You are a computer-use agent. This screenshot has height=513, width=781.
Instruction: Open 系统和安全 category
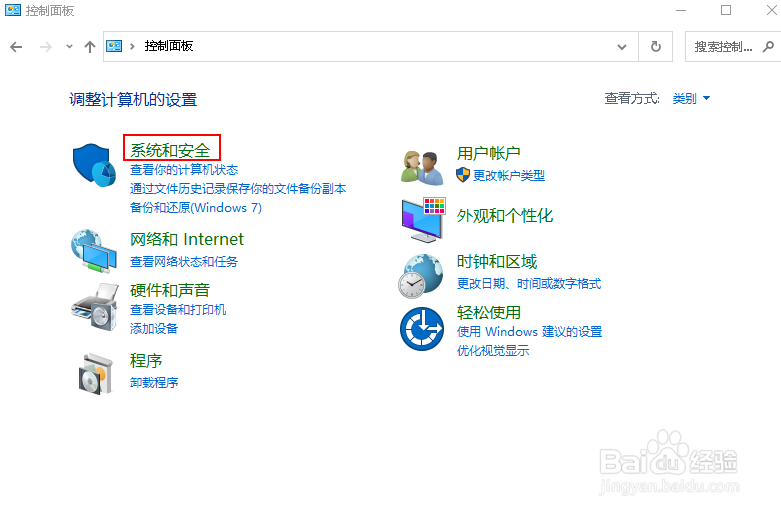click(170, 150)
